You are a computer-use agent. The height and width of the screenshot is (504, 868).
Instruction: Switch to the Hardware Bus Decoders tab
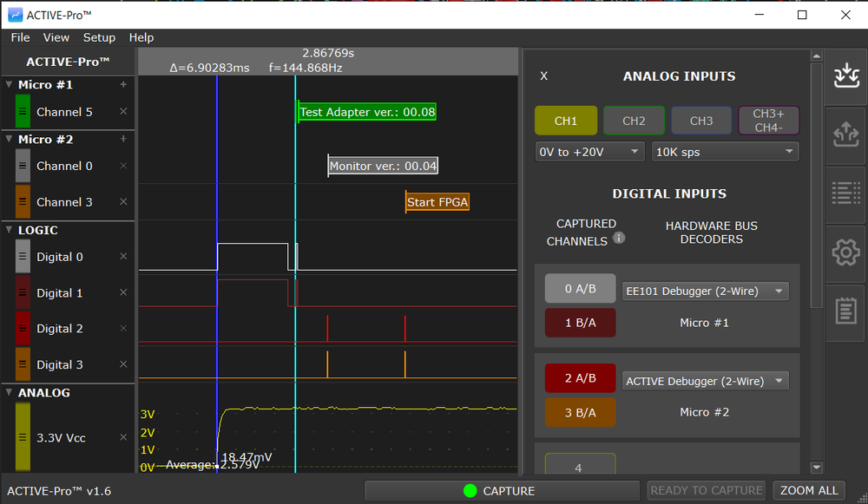(711, 232)
